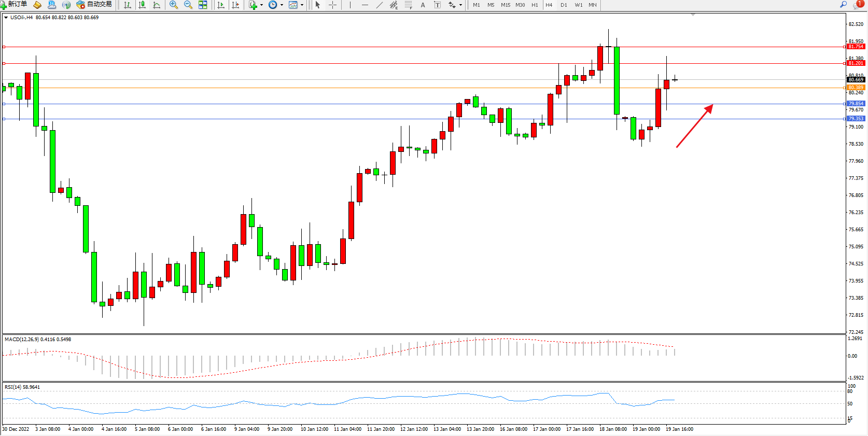Select the trendline drawing tool
This screenshot has width=868, height=436.
click(x=380, y=5)
